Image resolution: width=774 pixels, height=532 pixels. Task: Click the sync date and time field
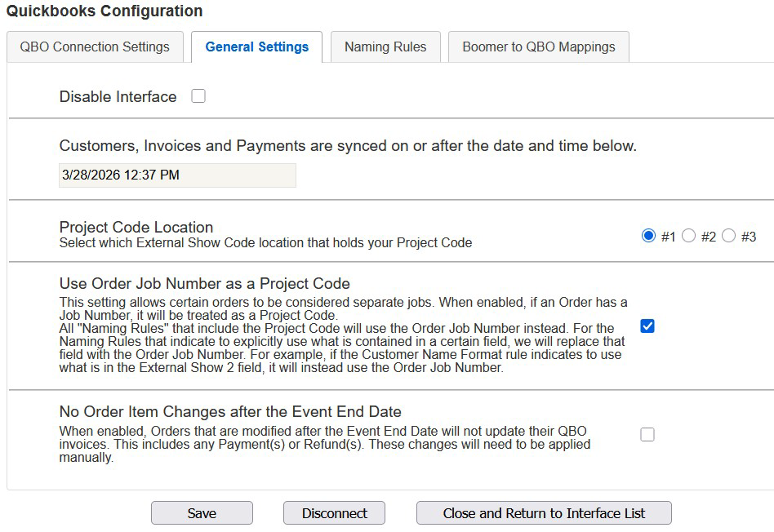click(177, 175)
